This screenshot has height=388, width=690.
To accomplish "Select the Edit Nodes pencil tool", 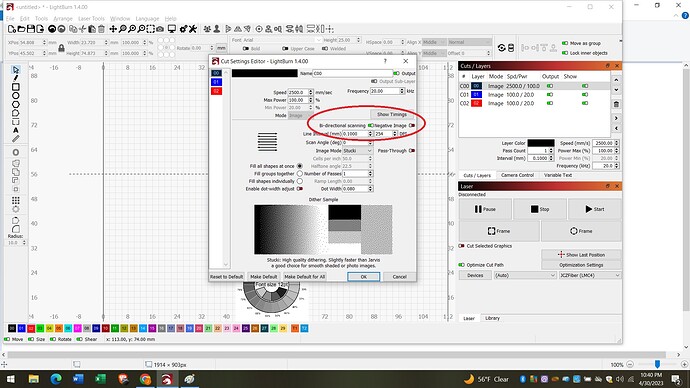I will [16, 139].
